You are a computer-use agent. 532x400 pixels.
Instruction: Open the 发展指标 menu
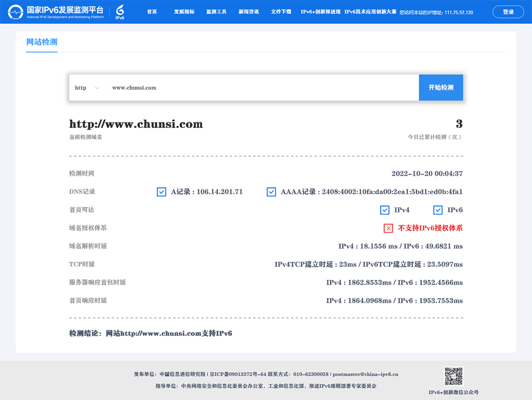click(184, 12)
